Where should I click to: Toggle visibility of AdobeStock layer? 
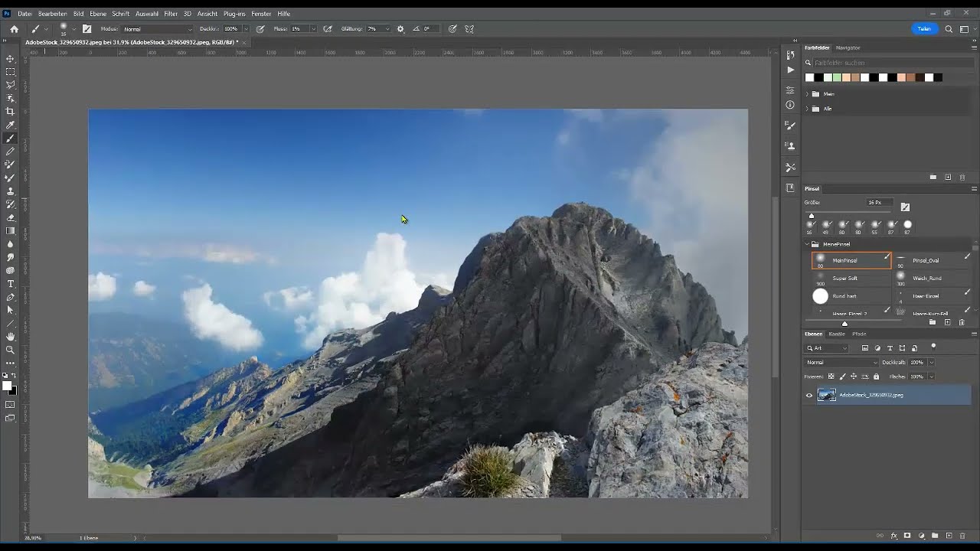pyautogui.click(x=808, y=396)
